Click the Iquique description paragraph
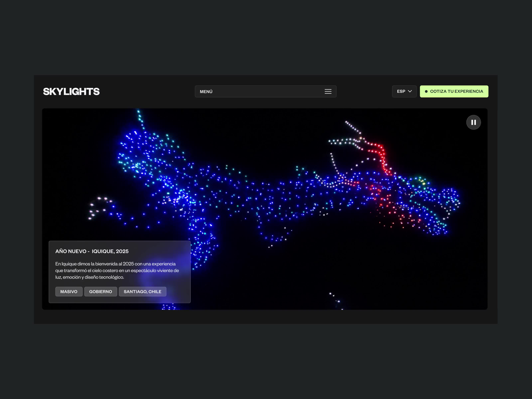The height and width of the screenshot is (399, 532). 117,270
